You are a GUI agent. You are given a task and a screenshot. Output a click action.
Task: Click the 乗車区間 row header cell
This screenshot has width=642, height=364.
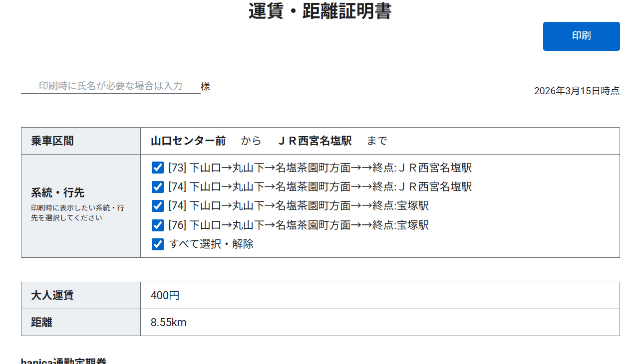[x=52, y=141]
